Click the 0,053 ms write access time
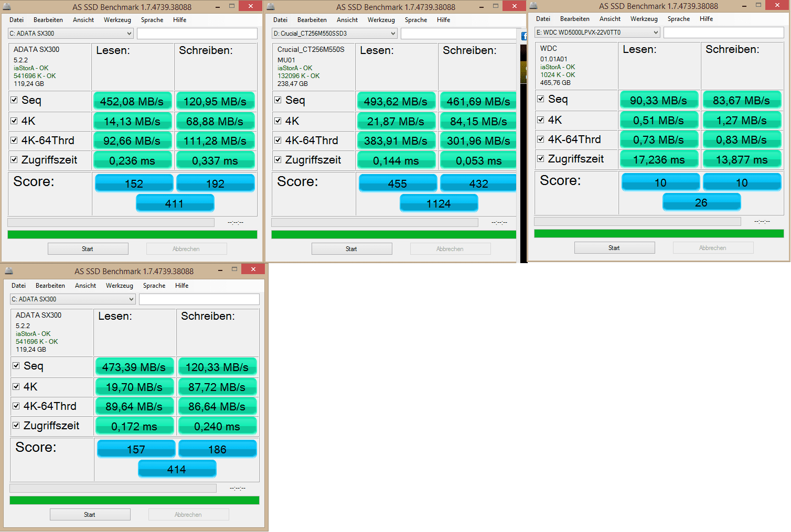The height and width of the screenshot is (532, 791). 478,160
